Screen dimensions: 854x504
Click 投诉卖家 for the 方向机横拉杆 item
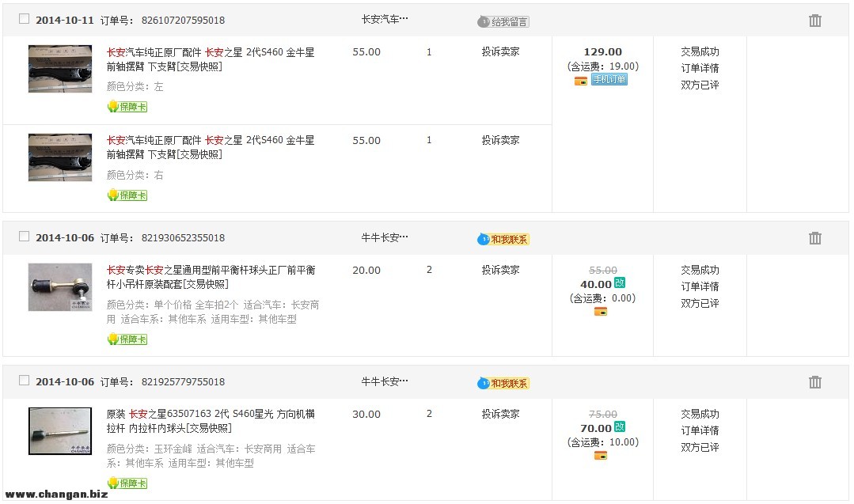pyautogui.click(x=500, y=414)
